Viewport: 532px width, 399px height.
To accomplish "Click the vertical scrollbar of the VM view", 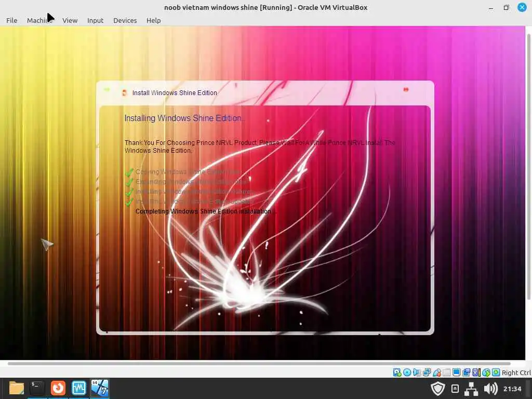I will point(528,166).
